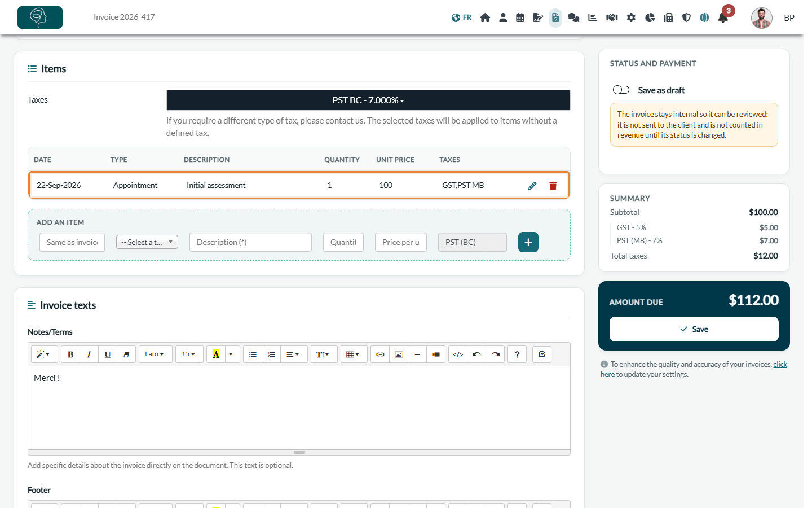Open the PST BC - 7.000% taxes dropdown

(368, 100)
